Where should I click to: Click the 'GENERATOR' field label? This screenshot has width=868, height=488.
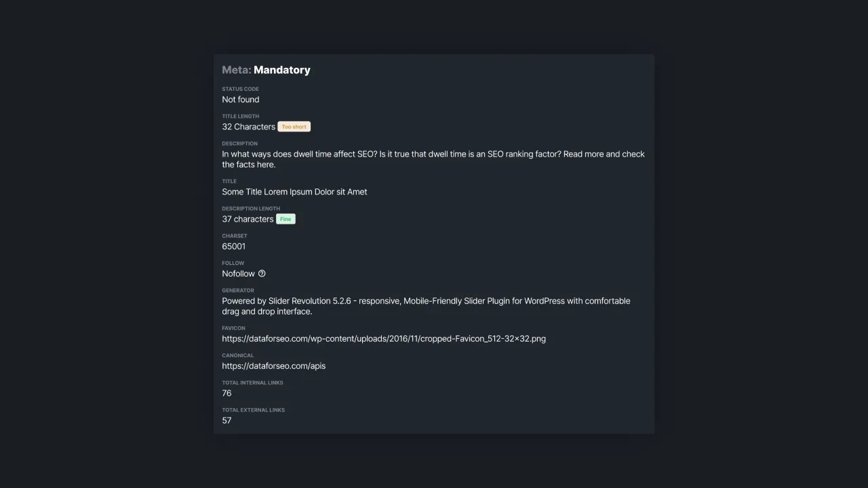238,290
